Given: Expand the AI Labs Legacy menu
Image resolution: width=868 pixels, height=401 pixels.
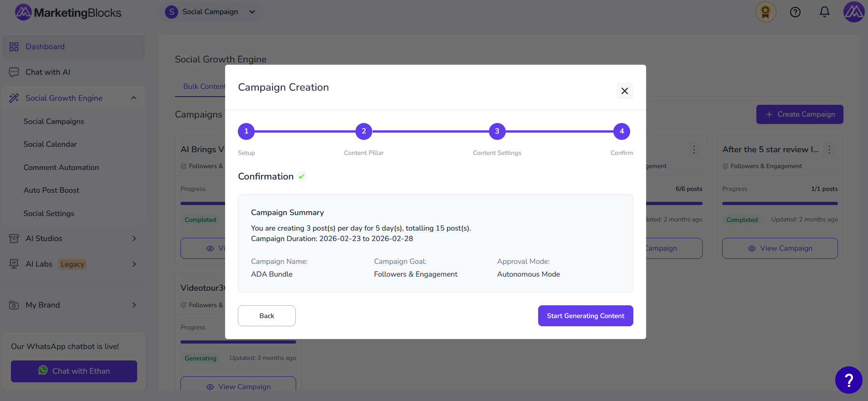Looking at the screenshot, I should pyautogui.click(x=134, y=264).
